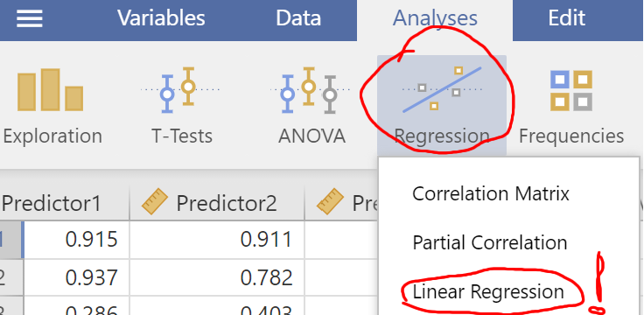The image size is (644, 315).
Task: Select the Predictor2 column header
Action: click(217, 202)
